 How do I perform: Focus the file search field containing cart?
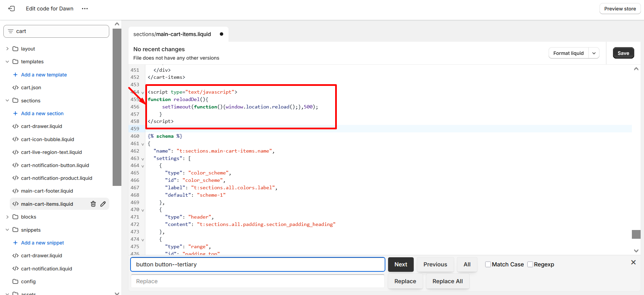(56, 31)
